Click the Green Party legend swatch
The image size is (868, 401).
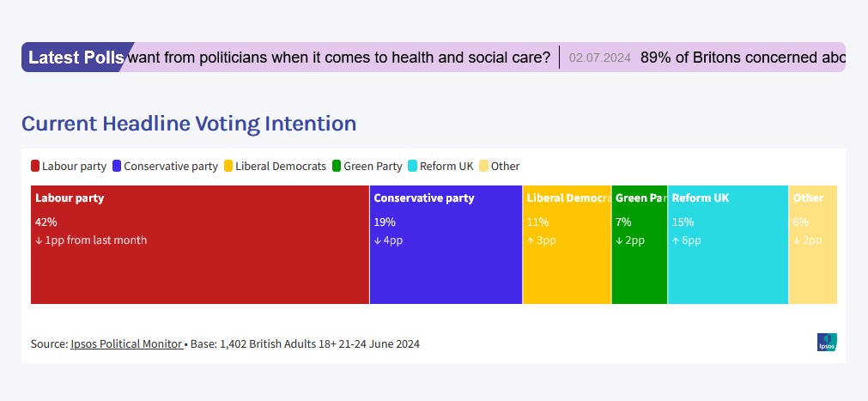[337, 167]
